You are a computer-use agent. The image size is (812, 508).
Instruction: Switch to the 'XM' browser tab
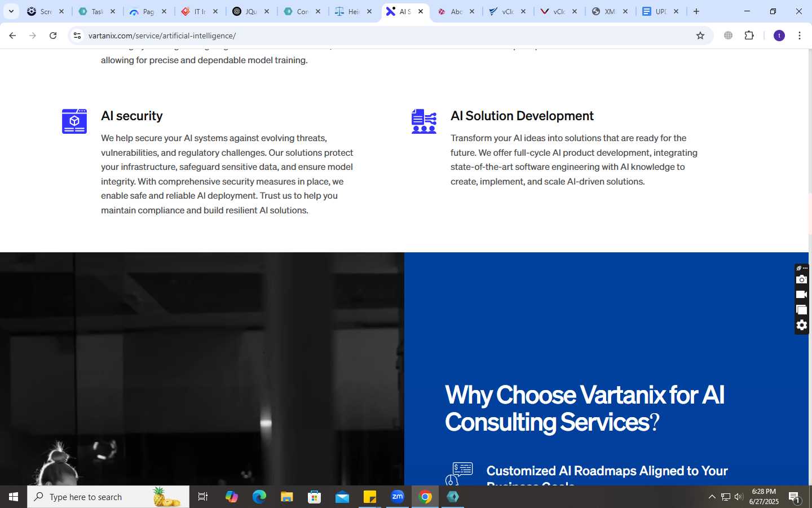[609, 11]
